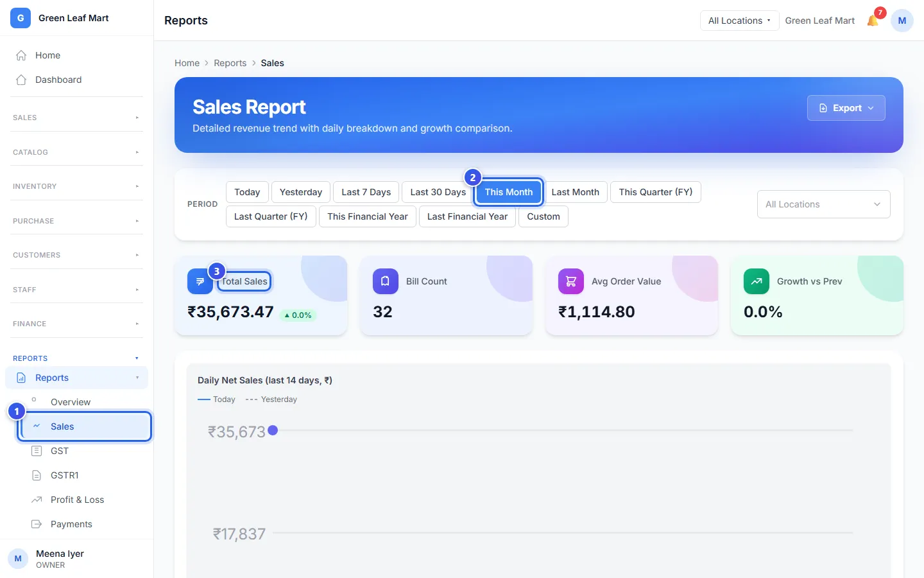Viewport: 924px width, 578px height.
Task: Click the Payments icon in sidebar
Action: click(x=37, y=524)
